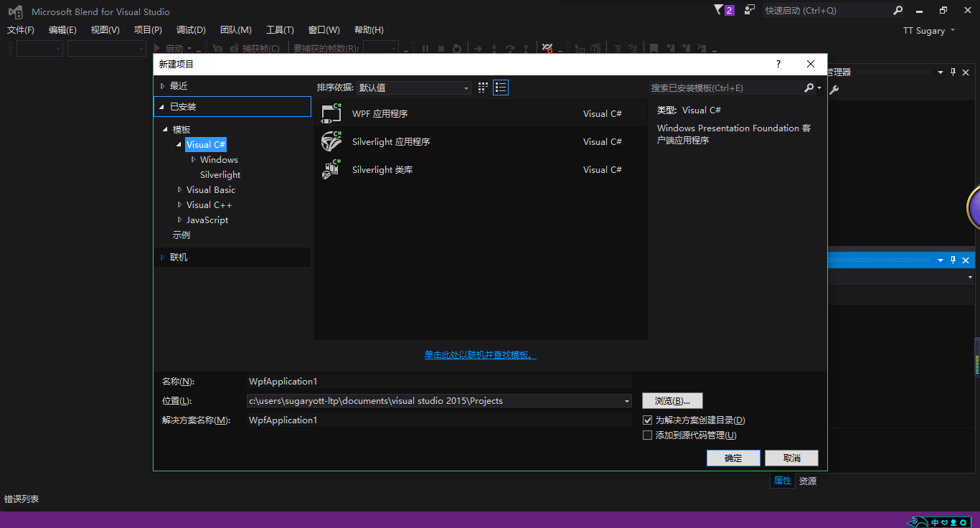
Task: Click the 确定 button
Action: (x=733, y=458)
